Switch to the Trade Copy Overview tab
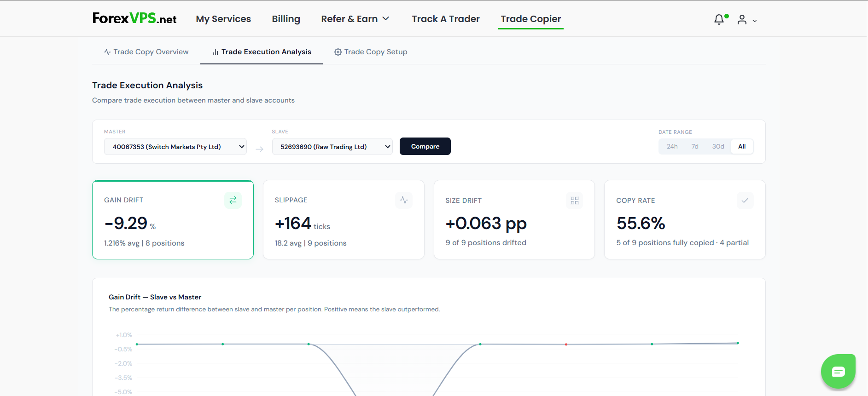 [x=146, y=52]
